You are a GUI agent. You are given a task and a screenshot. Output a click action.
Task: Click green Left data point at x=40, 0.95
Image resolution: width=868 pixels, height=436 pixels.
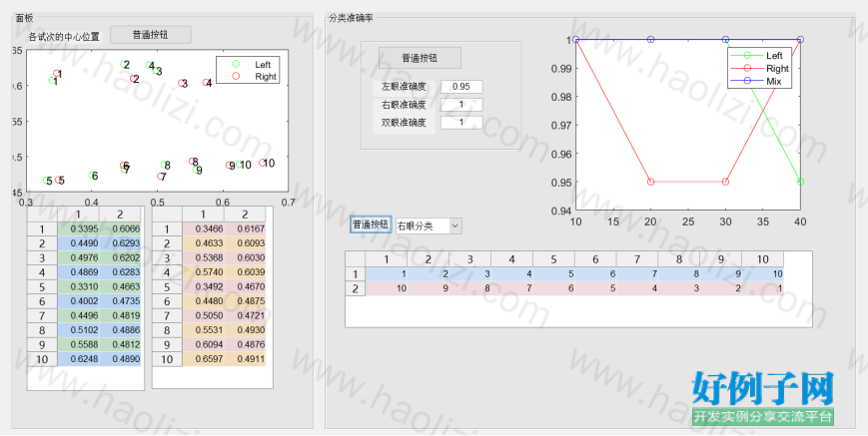point(800,182)
